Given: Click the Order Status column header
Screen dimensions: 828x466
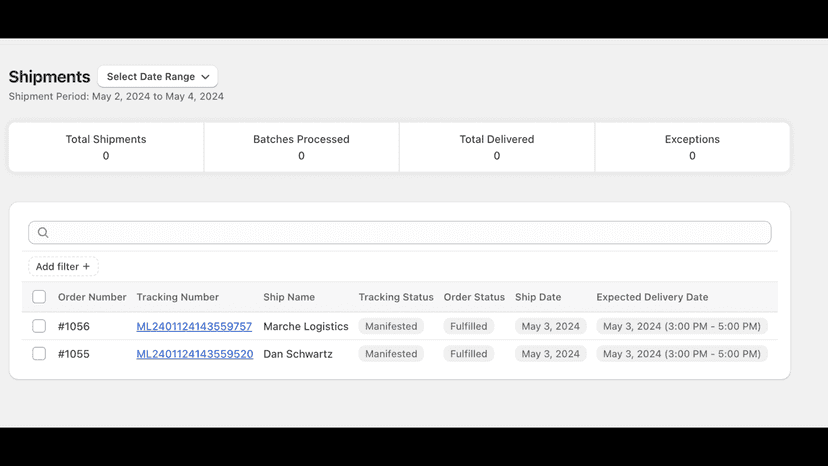Looking at the screenshot, I should coord(474,297).
